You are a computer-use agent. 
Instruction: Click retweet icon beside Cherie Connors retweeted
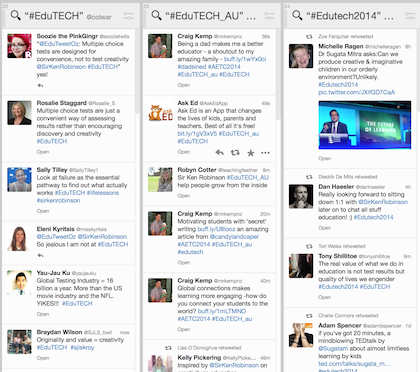309,315
